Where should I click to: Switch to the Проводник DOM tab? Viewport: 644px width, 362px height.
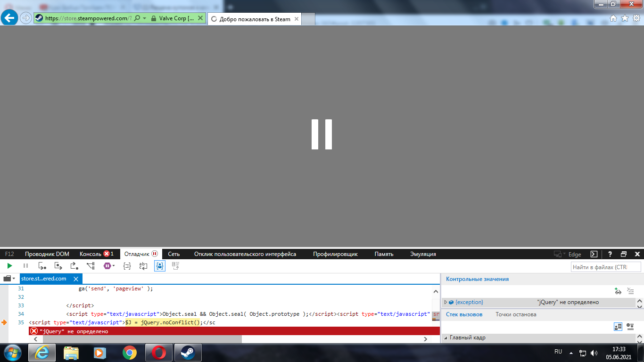[47, 254]
